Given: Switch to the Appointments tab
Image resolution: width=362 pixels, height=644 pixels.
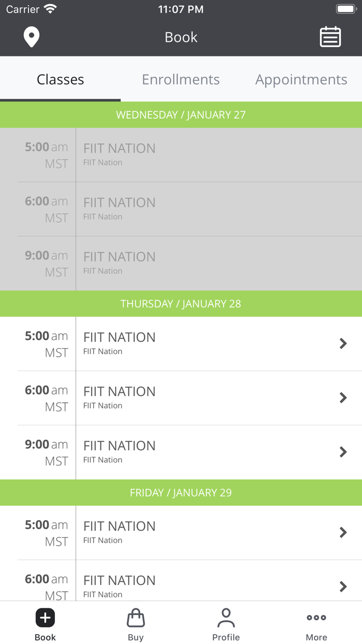Looking at the screenshot, I should [301, 79].
